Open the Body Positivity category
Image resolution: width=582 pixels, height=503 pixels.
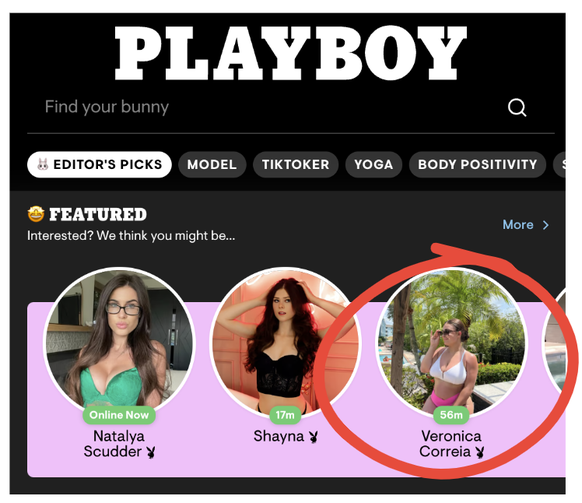coord(477,164)
